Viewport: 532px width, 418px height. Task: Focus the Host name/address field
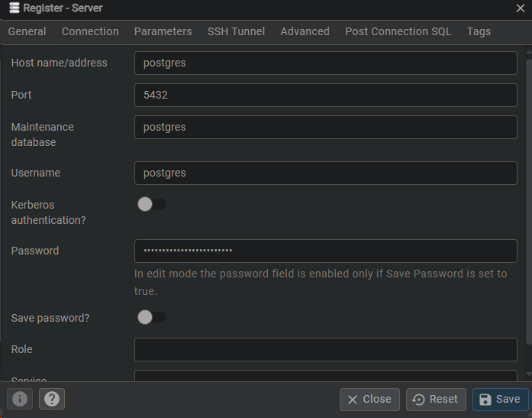point(325,63)
